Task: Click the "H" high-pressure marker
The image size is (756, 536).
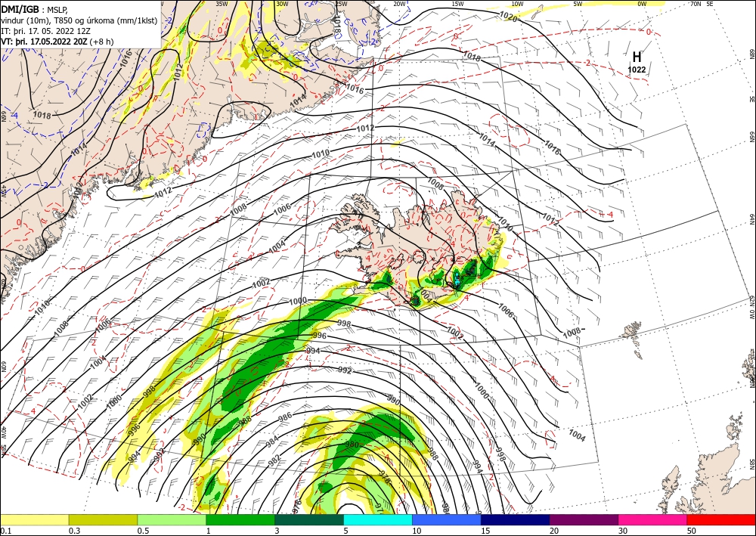Action: [x=637, y=57]
